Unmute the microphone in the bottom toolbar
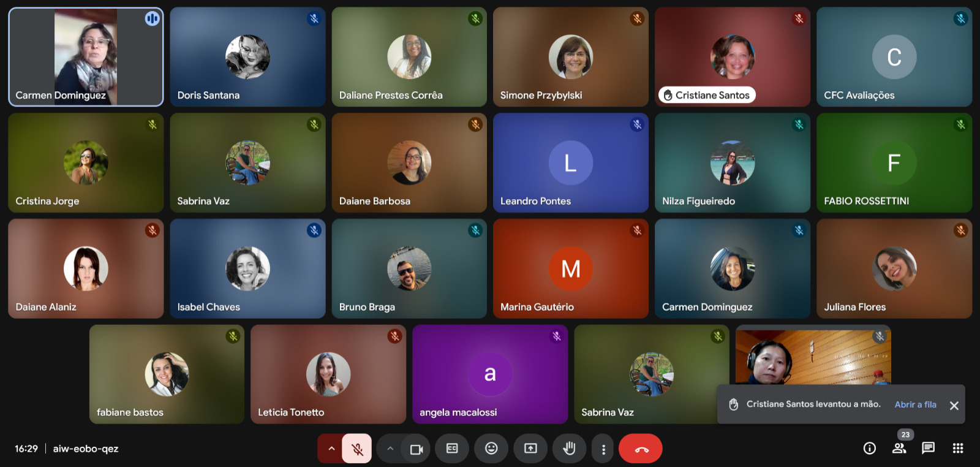Screen dimensions: 980x467 357,449
